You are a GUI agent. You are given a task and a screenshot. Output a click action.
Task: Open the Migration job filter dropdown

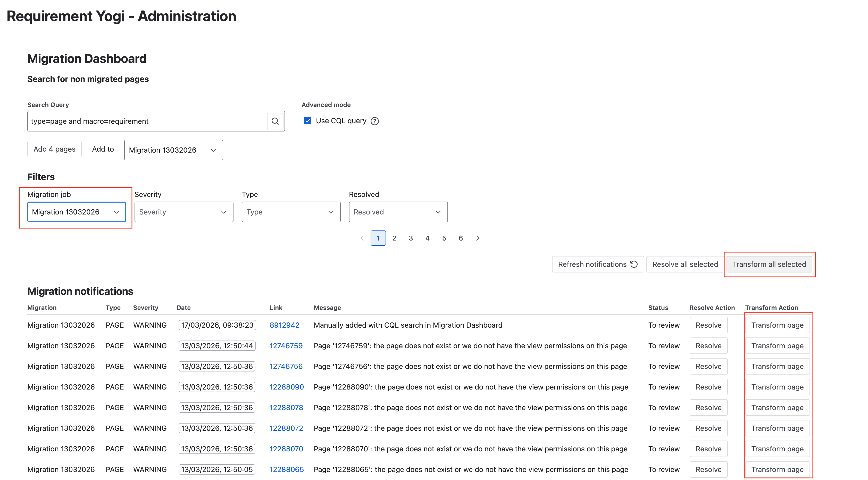pos(77,212)
